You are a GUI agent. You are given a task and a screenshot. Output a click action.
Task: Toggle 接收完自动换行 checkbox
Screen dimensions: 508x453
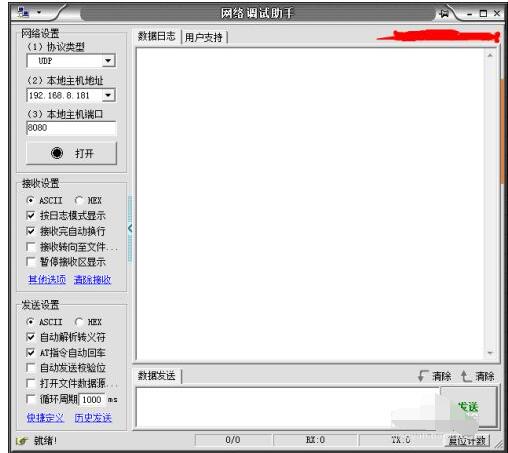pyautogui.click(x=31, y=231)
